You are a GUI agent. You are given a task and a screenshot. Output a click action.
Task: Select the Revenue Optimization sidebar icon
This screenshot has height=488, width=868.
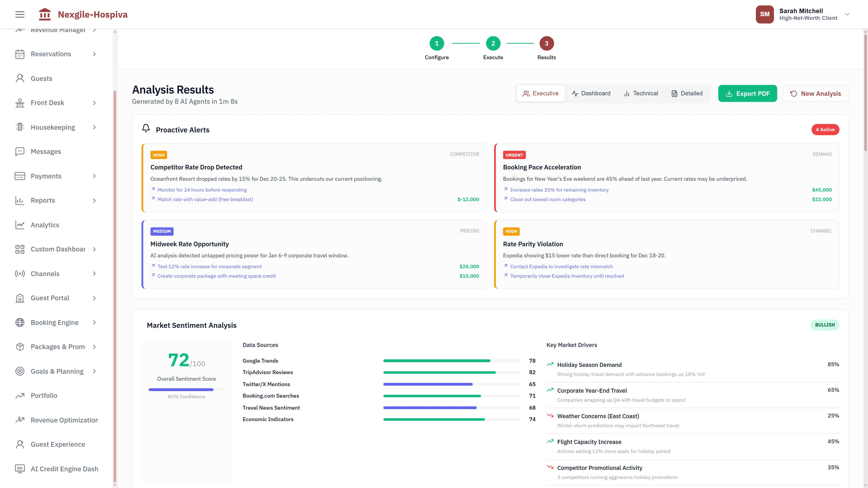coord(19,420)
